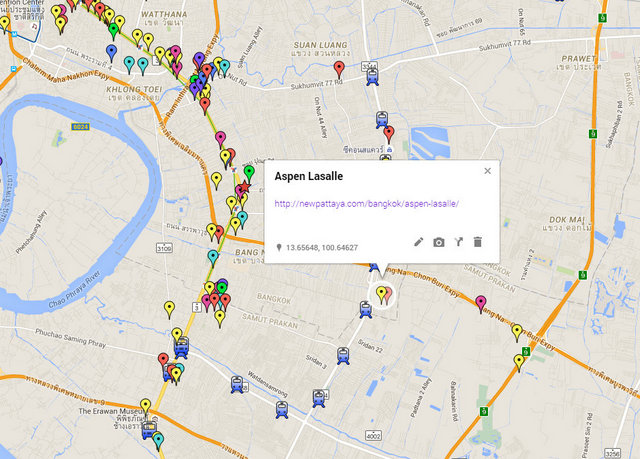Click the green pin above the red star
This screenshot has width=640, height=459.
click(x=249, y=174)
